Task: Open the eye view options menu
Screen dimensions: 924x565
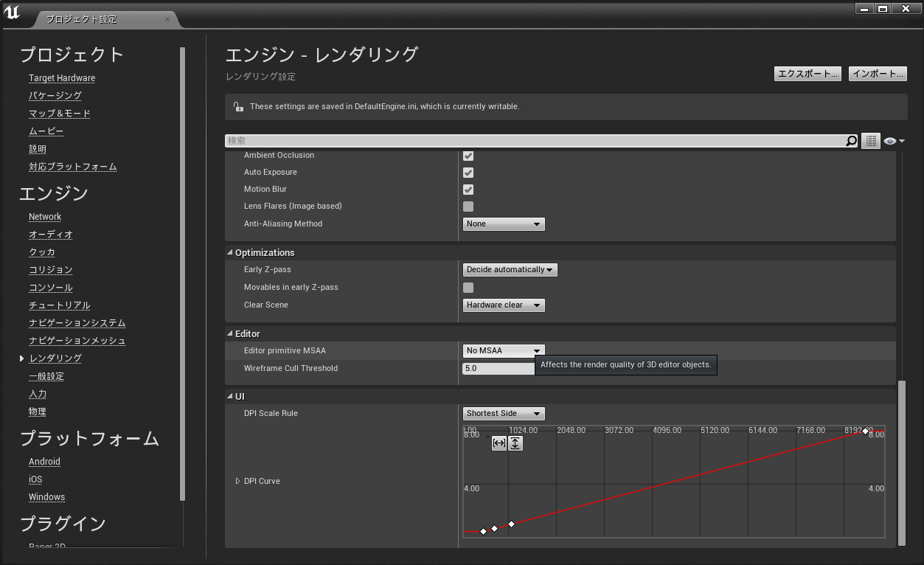Action: pyautogui.click(x=894, y=141)
